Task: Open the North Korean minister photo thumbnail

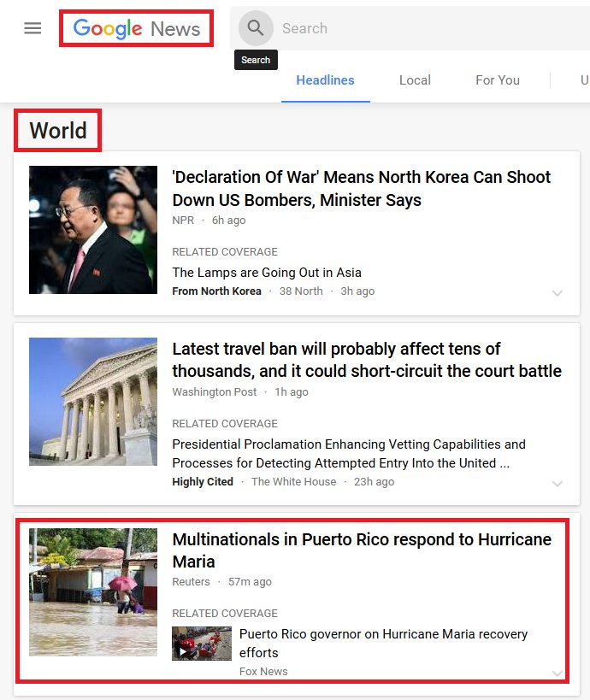Action: (x=93, y=230)
